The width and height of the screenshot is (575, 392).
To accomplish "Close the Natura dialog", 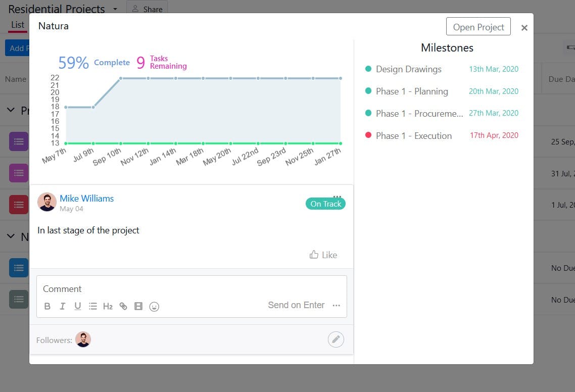I will tap(524, 27).
